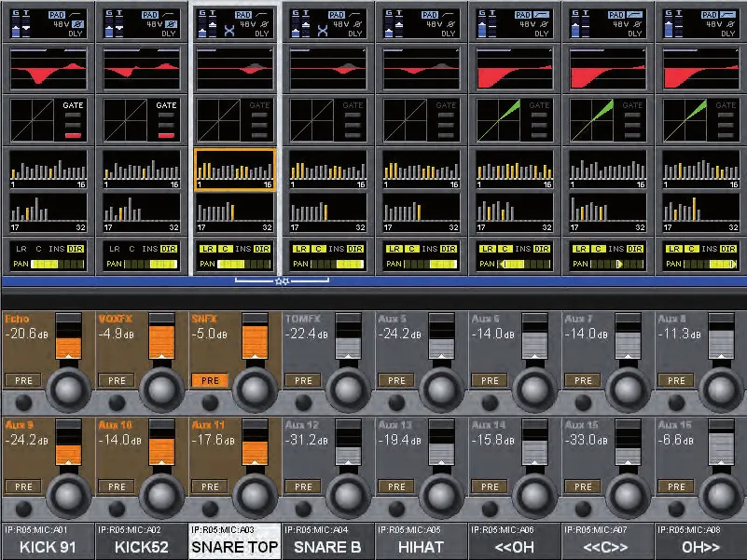Select the SNARE B channel label

[x=327, y=541]
